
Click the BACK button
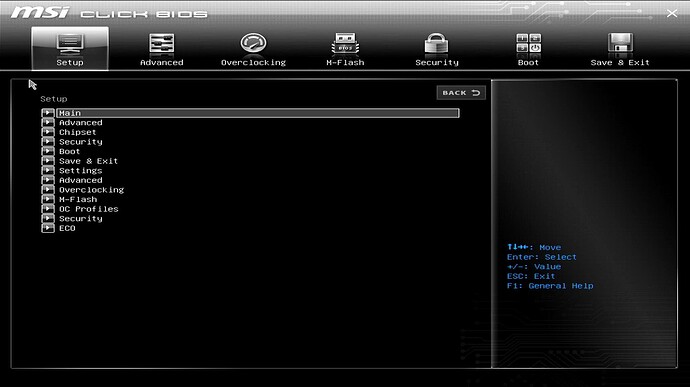pos(461,92)
